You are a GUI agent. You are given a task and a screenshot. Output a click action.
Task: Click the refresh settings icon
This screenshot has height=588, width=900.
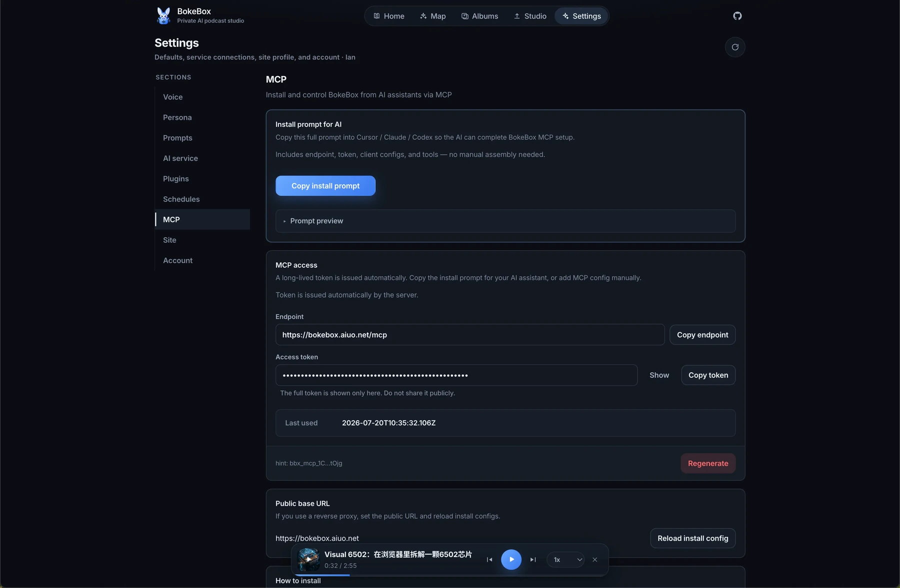point(735,47)
